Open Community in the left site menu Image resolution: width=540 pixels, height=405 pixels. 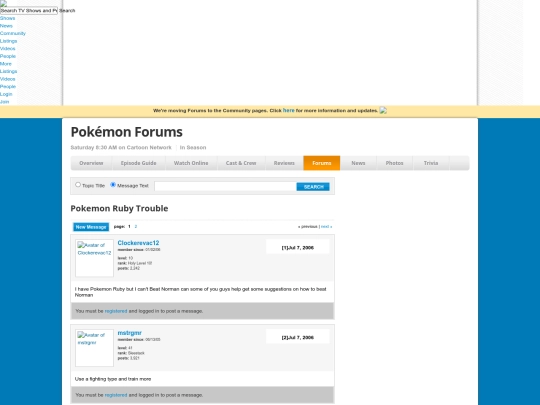[13, 33]
